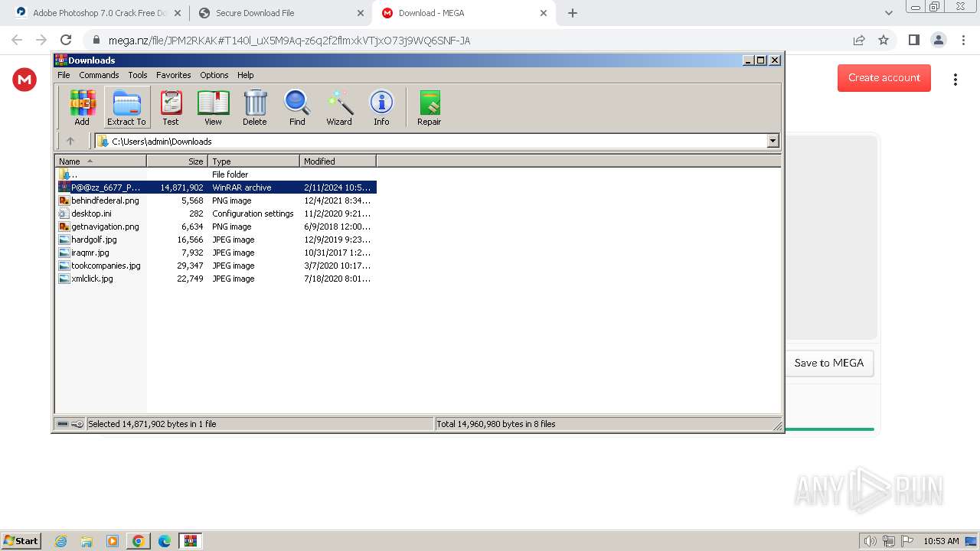
Task: Select behindfederal.png in the list
Action: pos(216,201)
